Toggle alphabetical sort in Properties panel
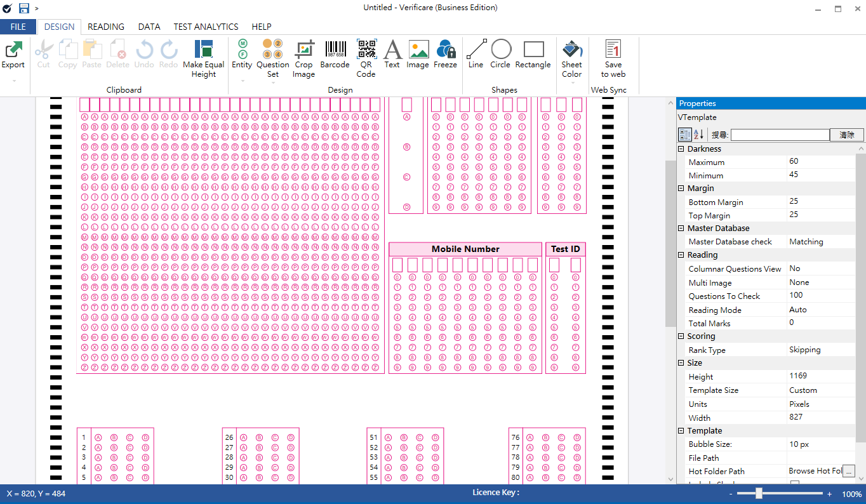Screen dimensions: 866x504 (699, 135)
